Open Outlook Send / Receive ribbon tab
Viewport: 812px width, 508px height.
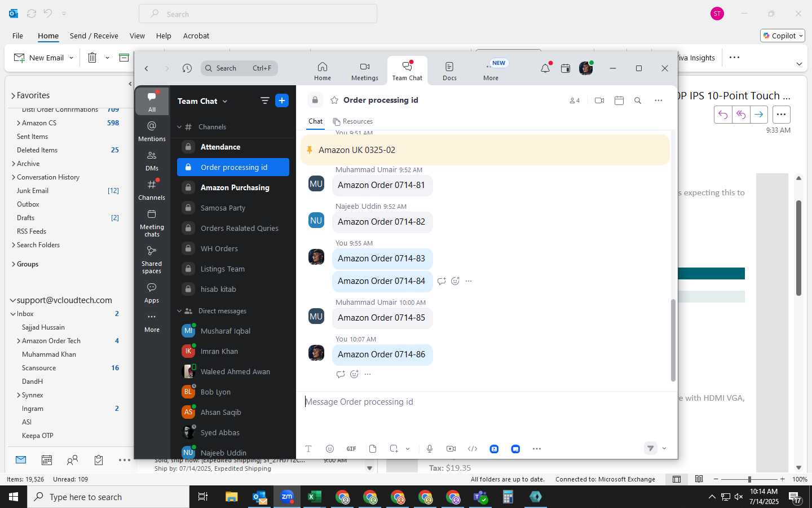(94, 36)
